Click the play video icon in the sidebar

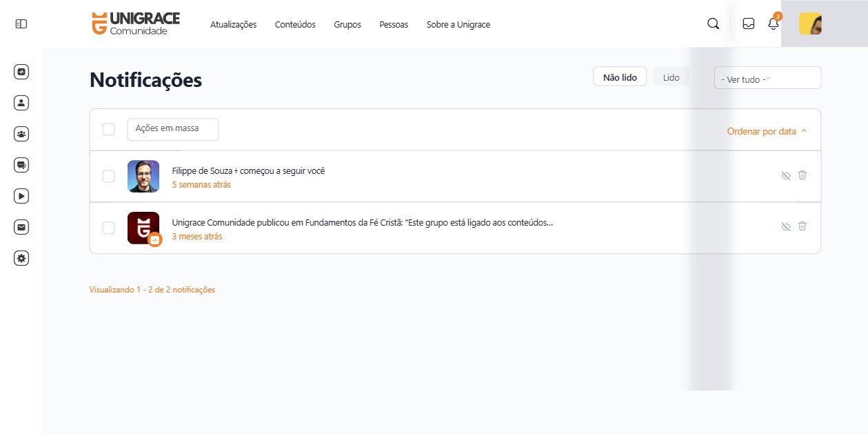[x=21, y=196]
